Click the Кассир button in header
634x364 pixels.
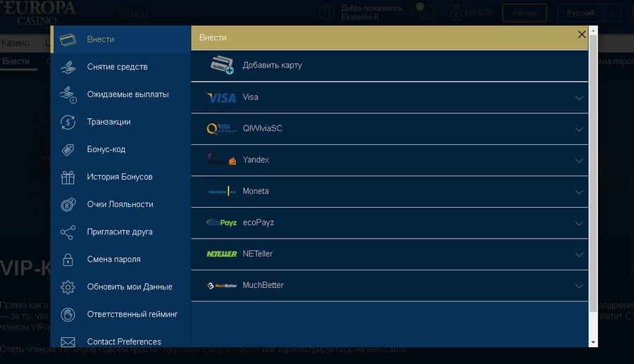tap(524, 13)
